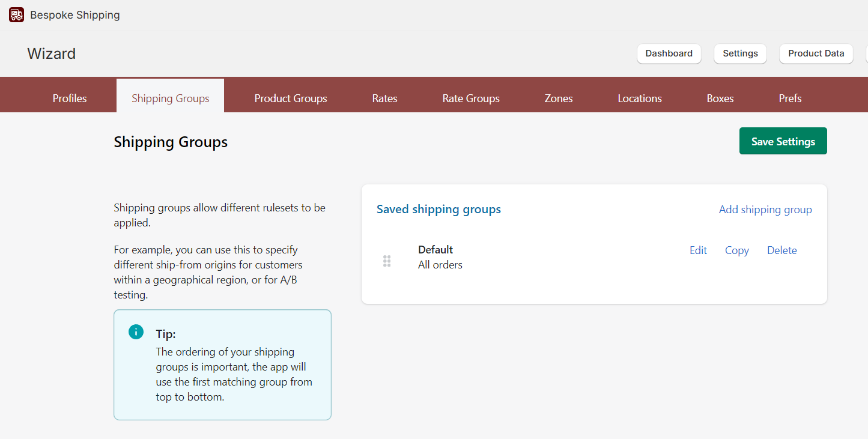This screenshot has width=868, height=439.
Task: Go to the Rates tab
Action: [x=385, y=98]
